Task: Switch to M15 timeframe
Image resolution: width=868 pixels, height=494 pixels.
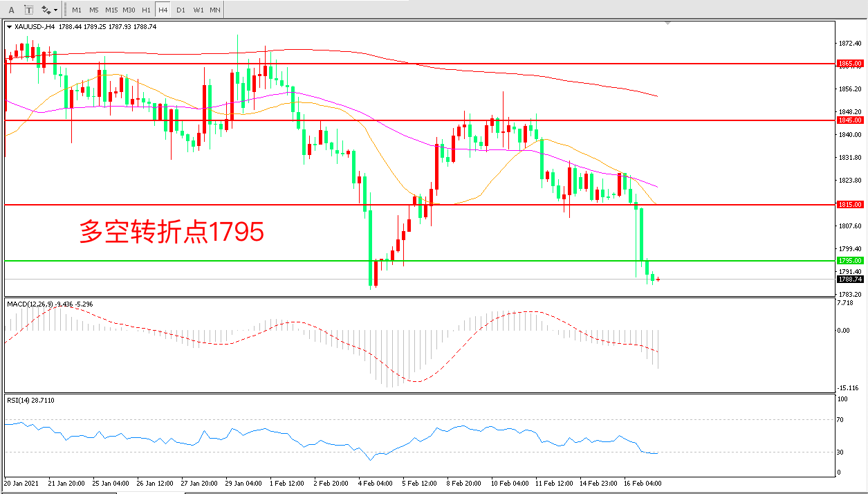Action: [111, 10]
